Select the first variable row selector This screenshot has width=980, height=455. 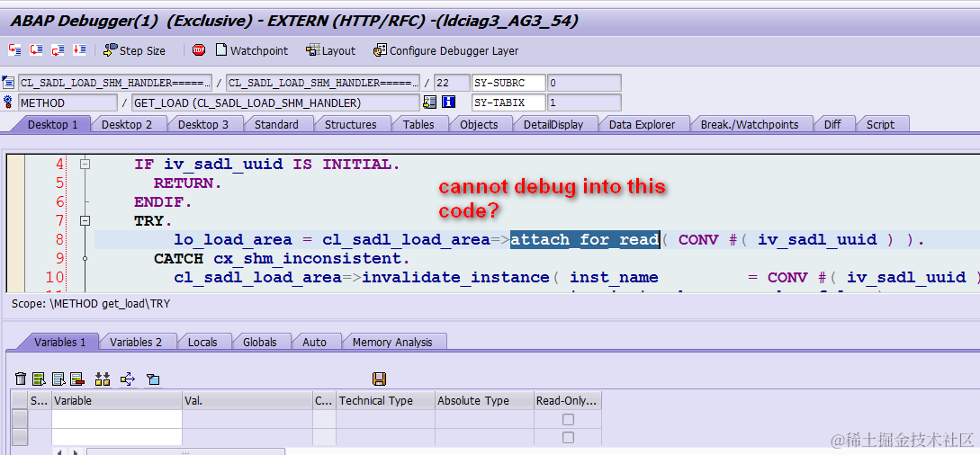tap(20, 419)
